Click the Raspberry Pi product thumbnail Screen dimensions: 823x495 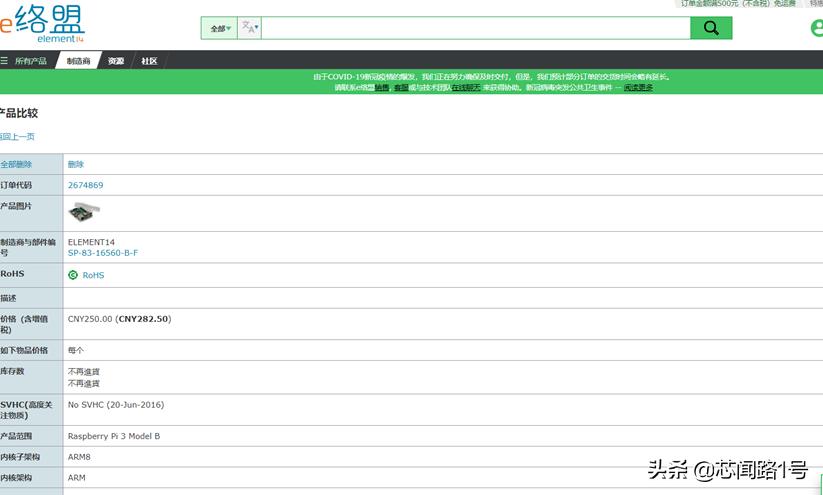[x=83, y=213]
